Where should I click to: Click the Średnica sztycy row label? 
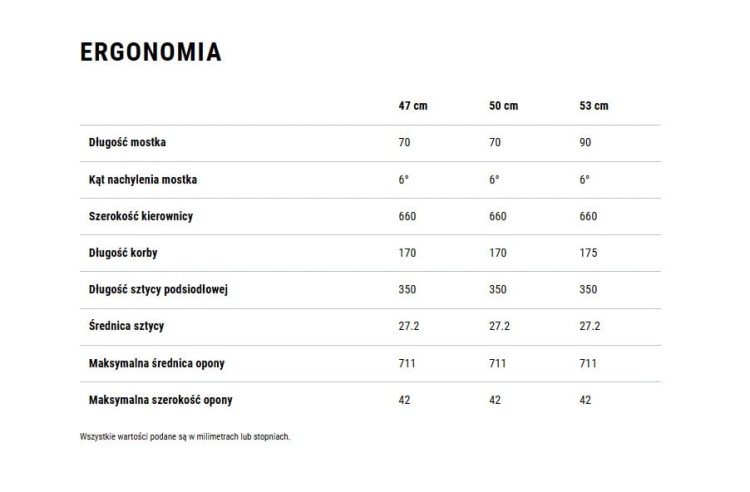(x=126, y=326)
